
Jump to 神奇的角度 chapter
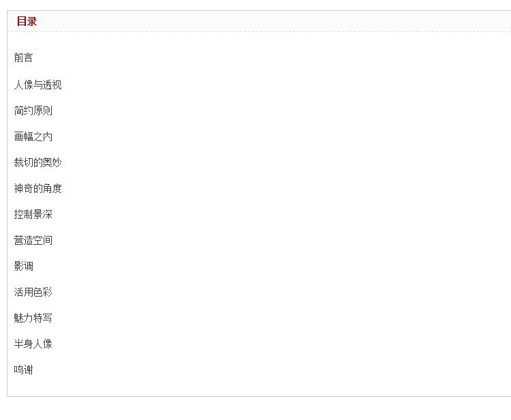(37, 188)
